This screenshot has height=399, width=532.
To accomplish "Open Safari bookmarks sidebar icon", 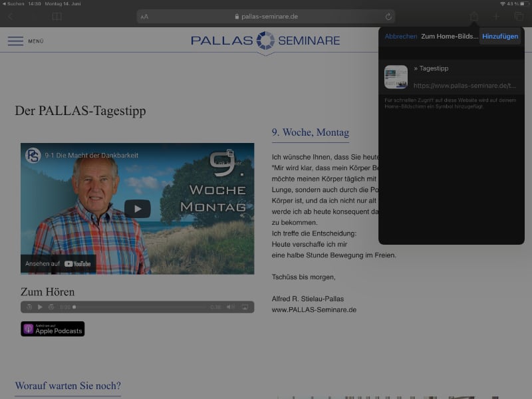I will [x=57, y=16].
